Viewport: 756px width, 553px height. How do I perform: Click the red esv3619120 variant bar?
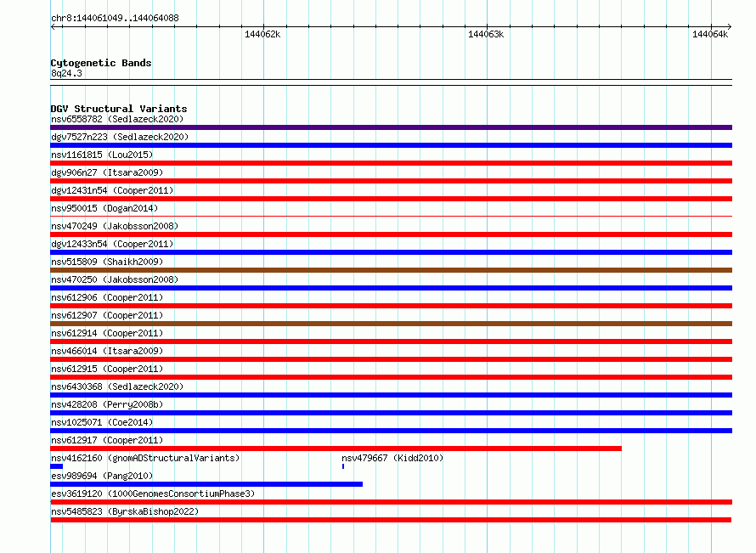(391, 502)
